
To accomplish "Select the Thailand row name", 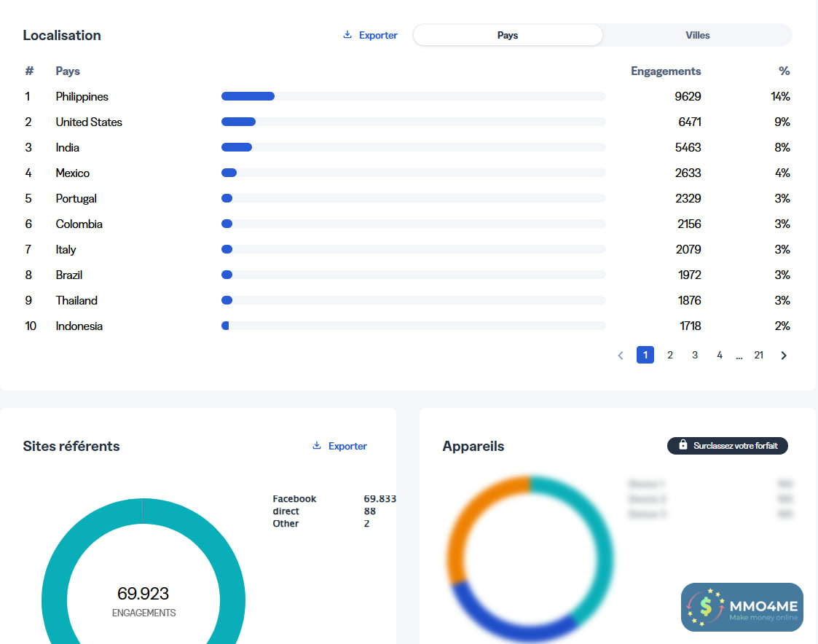I will tap(76, 301).
